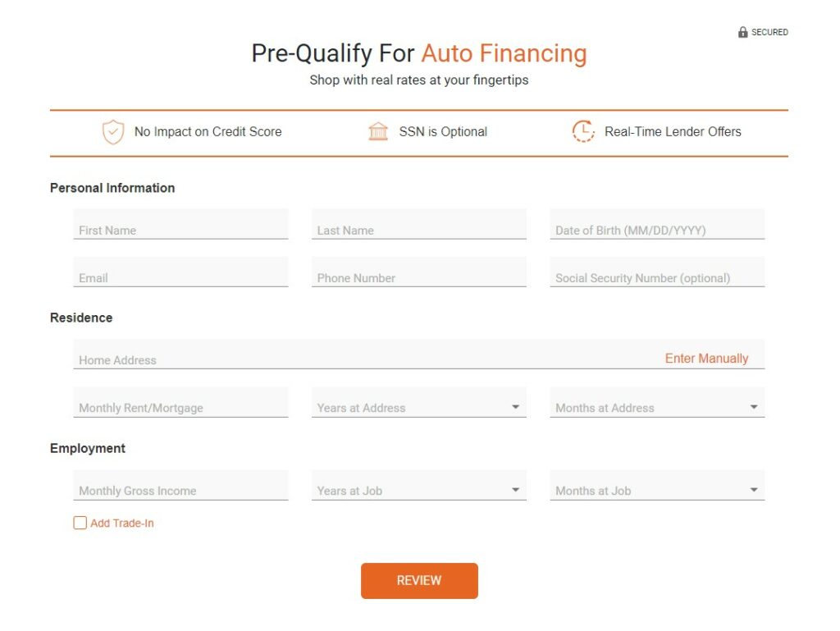The image size is (840, 631).
Task: Click the bank building SSN icon
Action: [x=378, y=131]
